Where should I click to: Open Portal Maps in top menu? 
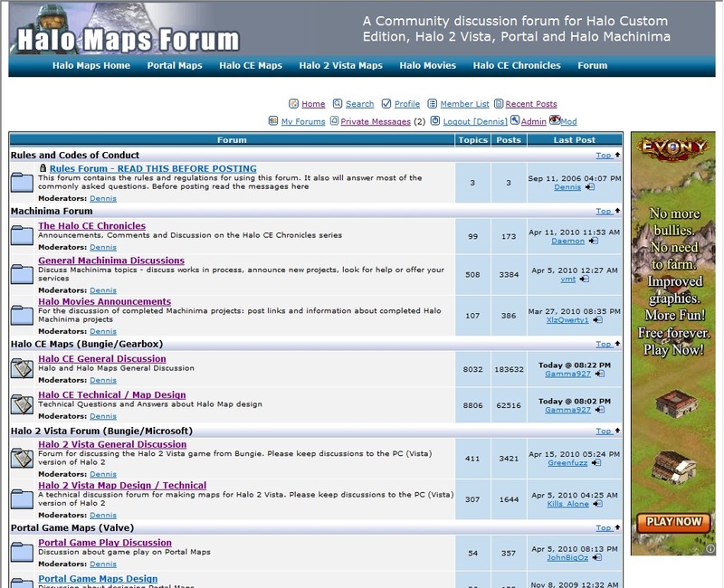(175, 65)
